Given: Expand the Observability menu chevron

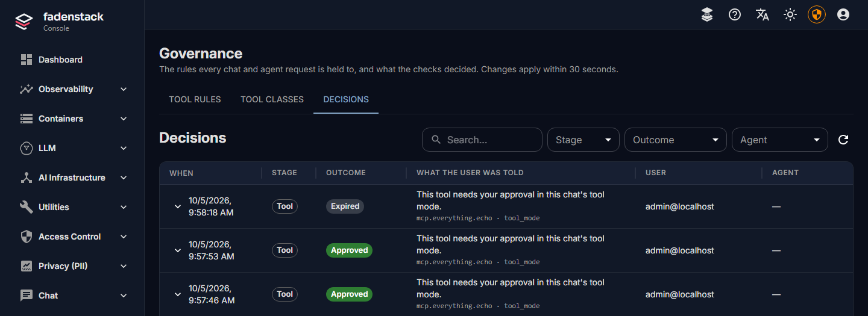Looking at the screenshot, I should (x=124, y=89).
